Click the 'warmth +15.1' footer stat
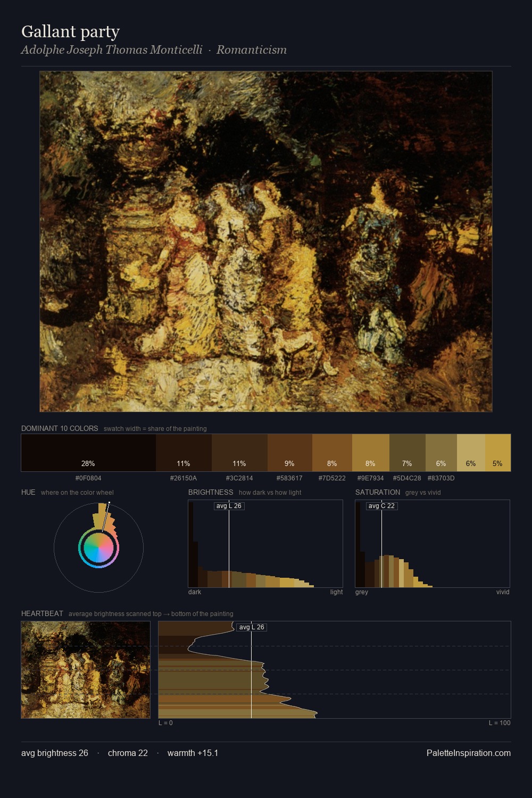Viewport: 532px width, 798px height. point(193,753)
